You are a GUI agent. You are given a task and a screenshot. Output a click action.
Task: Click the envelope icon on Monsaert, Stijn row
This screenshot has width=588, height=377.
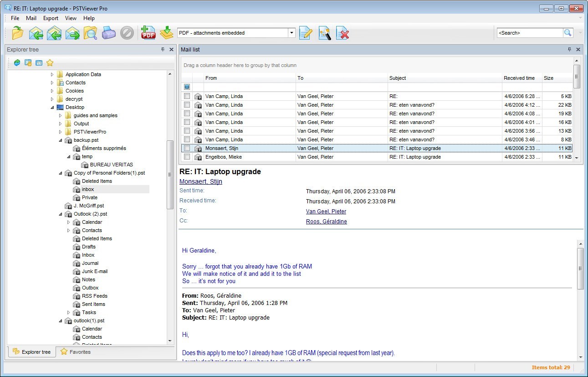click(x=198, y=149)
